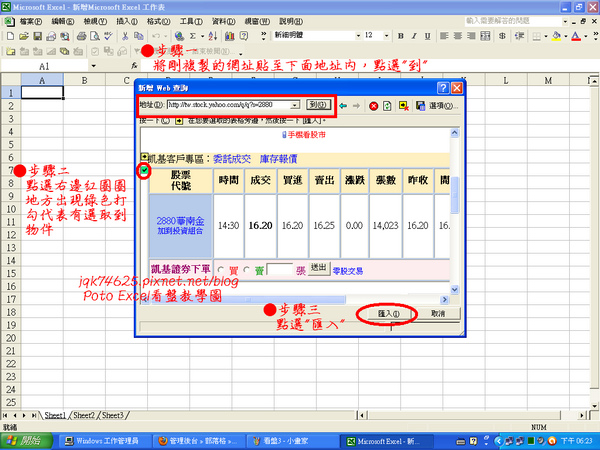
Task: Click the Merge and Center icon
Action: (x=485, y=36)
